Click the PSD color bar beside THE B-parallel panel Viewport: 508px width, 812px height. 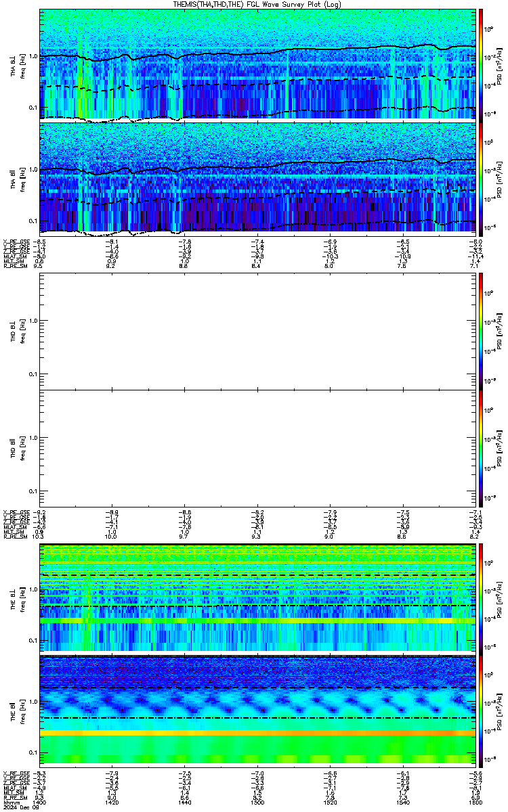[481, 710]
